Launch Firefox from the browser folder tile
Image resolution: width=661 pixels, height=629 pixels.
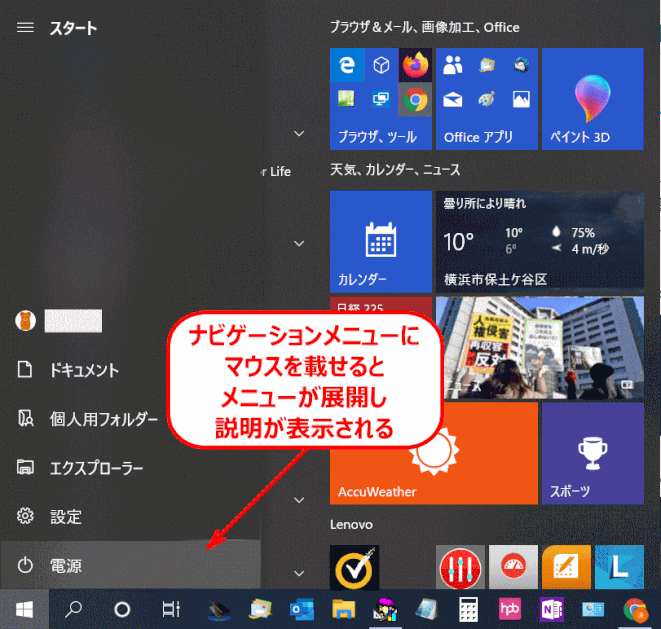point(415,65)
